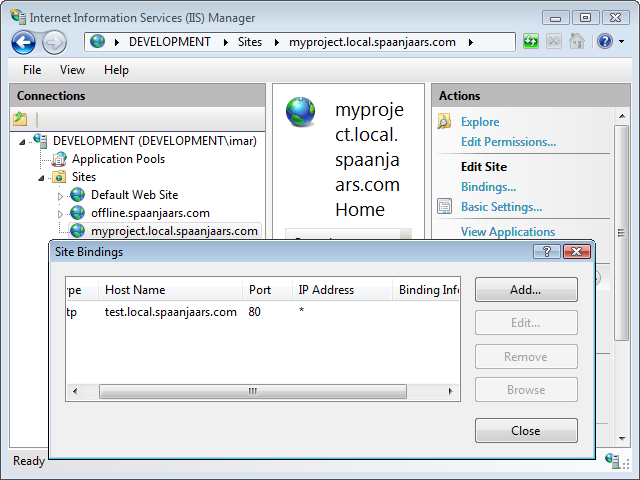The image size is (640, 480).
Task: Click the myproject.local.spaanjaars.com tree globe icon
Action: [78, 231]
